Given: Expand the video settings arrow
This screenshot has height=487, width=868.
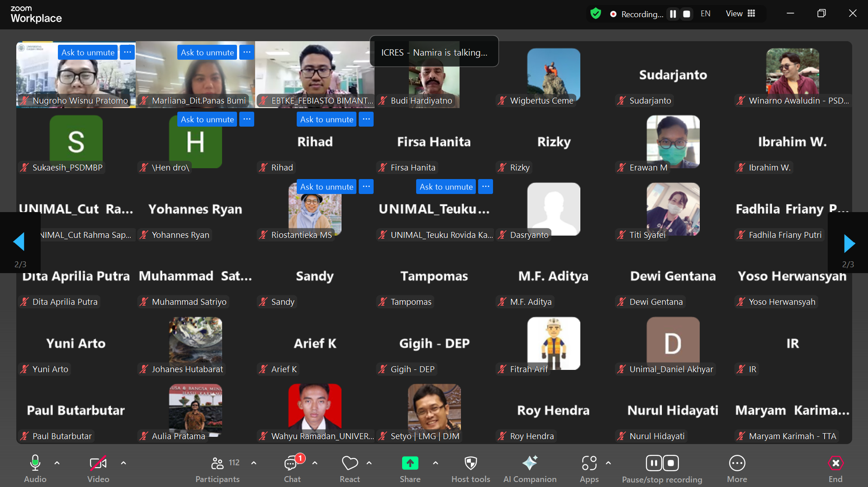Looking at the screenshot, I should pos(123,463).
